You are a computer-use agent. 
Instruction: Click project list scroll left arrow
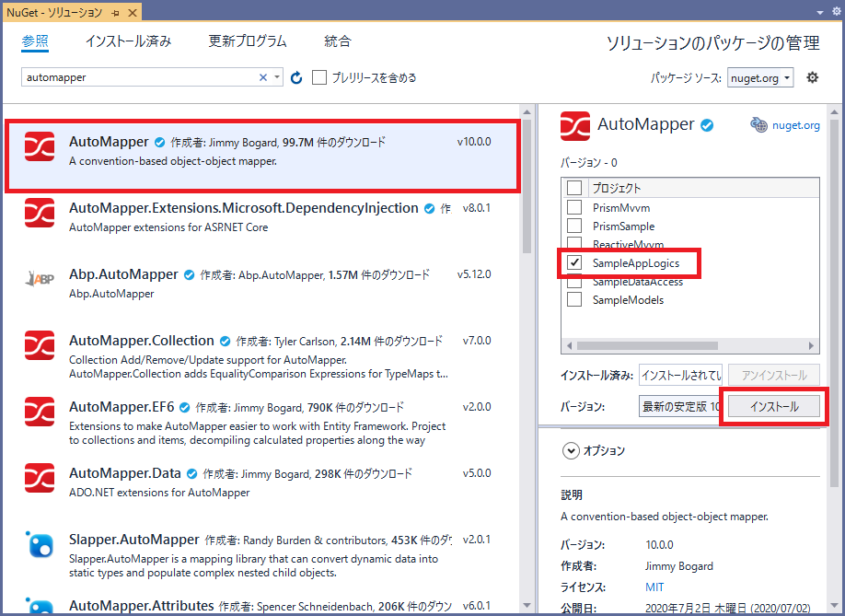click(x=570, y=345)
